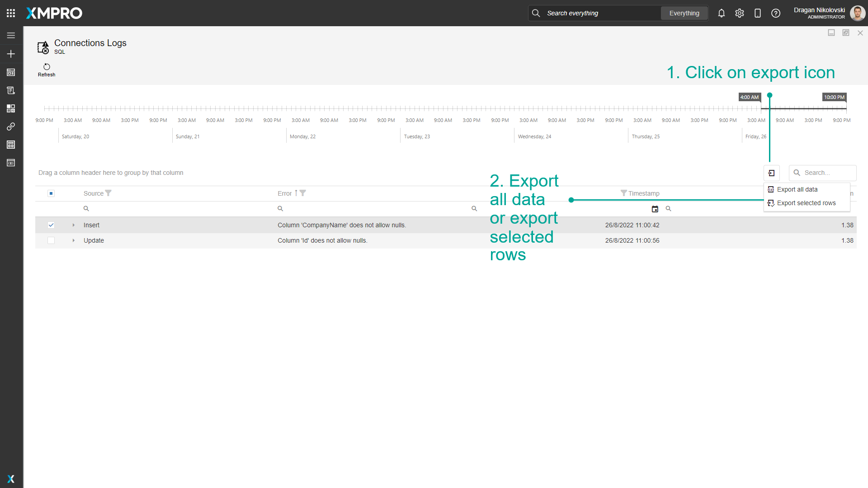Viewport: 868px width, 488px height.
Task: Toggle the select-all checkbox in the grid header
Action: click(51, 193)
